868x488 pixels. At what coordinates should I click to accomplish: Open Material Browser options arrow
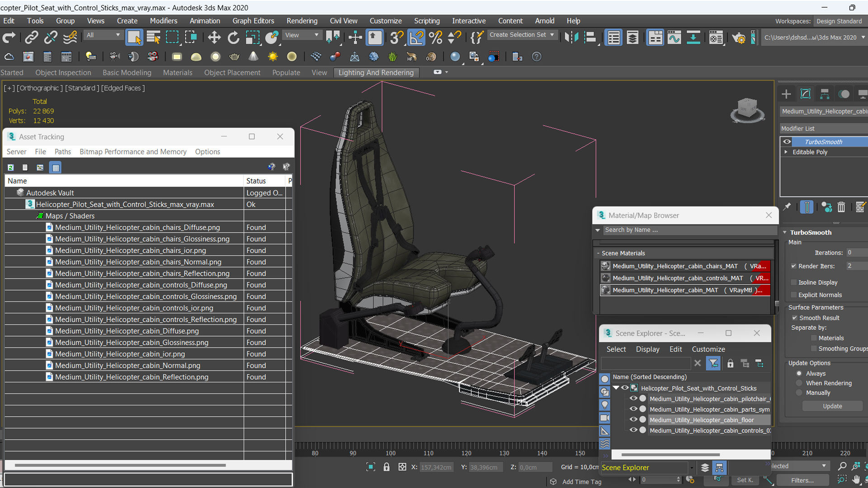tap(598, 230)
